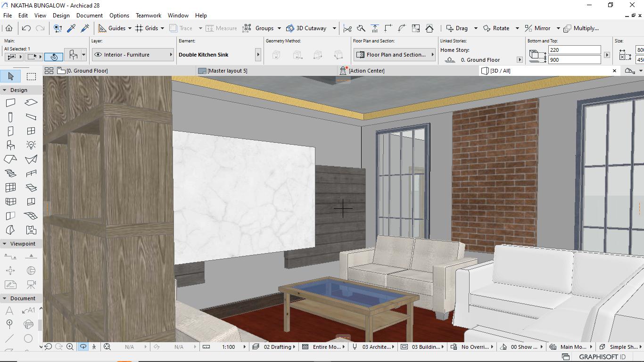The height and width of the screenshot is (362, 644).
Task: Pick the Stair tool
Action: pos(10,173)
